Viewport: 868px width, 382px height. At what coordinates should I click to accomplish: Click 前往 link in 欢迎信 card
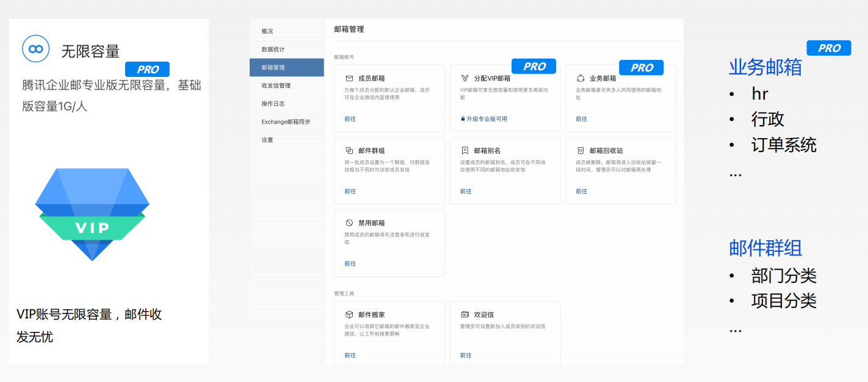click(x=466, y=355)
